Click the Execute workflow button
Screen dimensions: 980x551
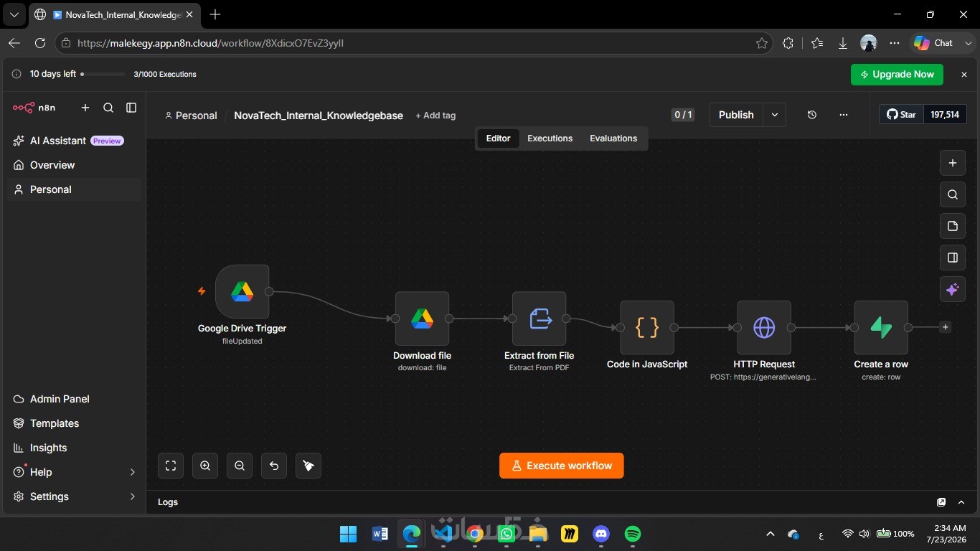[562, 466]
